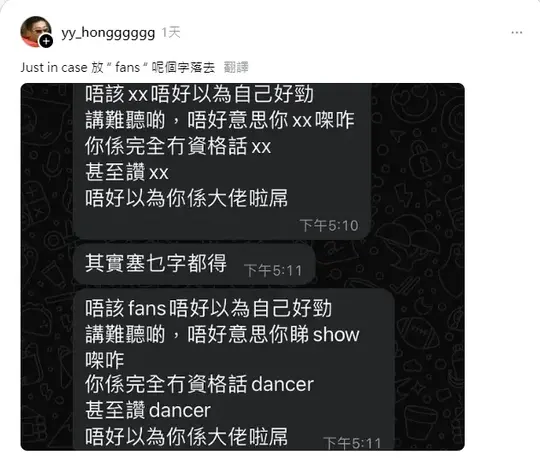Click the post caption beginning 'Just in case'
The height and width of the screenshot is (461, 540).
click(x=118, y=67)
